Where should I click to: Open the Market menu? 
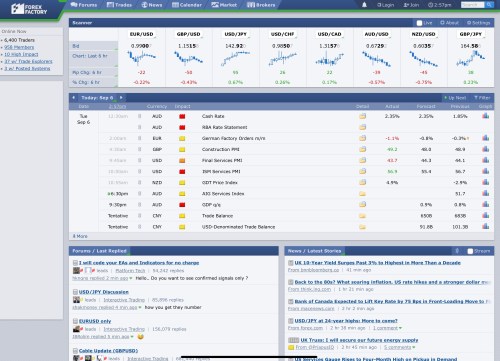(x=224, y=5)
